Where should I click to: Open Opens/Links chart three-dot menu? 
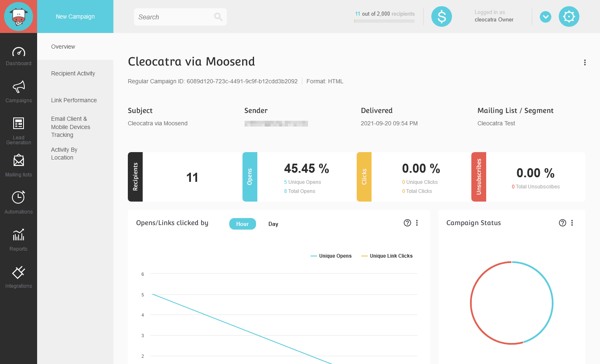417,223
